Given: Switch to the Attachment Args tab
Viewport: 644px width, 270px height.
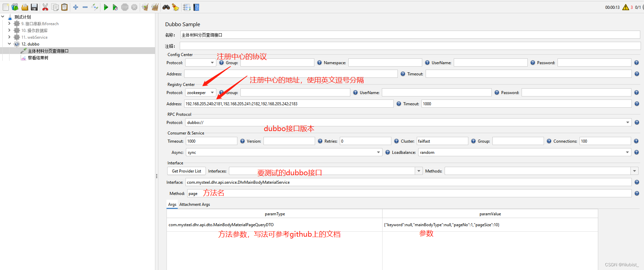Looking at the screenshot, I should pos(195,204).
